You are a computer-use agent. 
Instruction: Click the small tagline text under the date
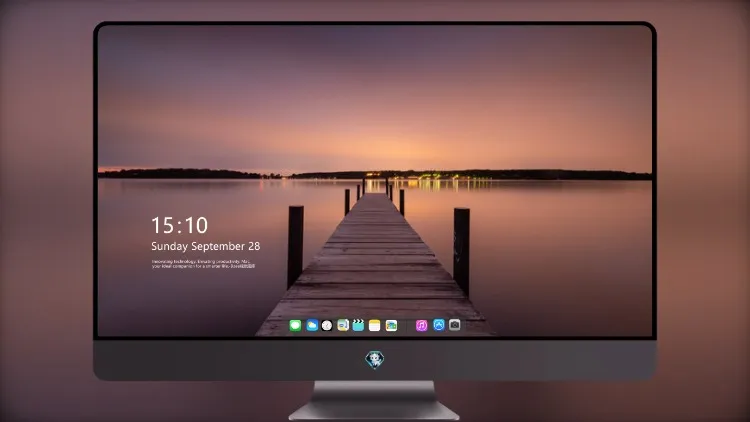[x=203, y=264]
